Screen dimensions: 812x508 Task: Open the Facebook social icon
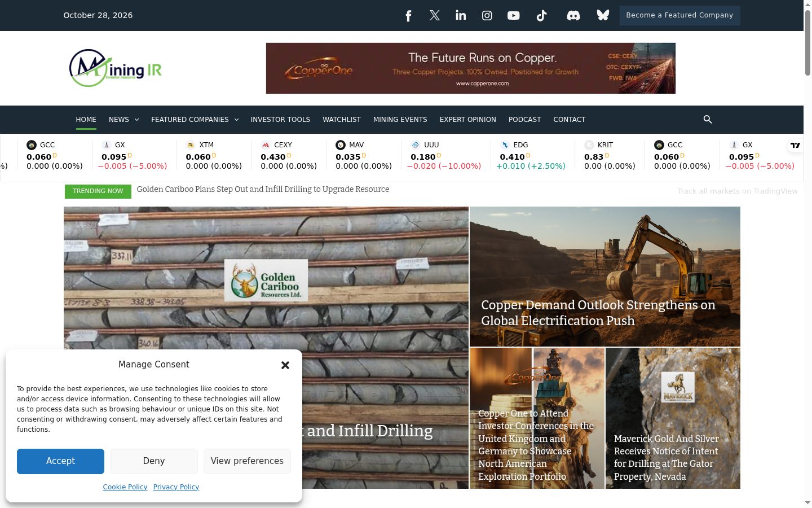[408, 16]
